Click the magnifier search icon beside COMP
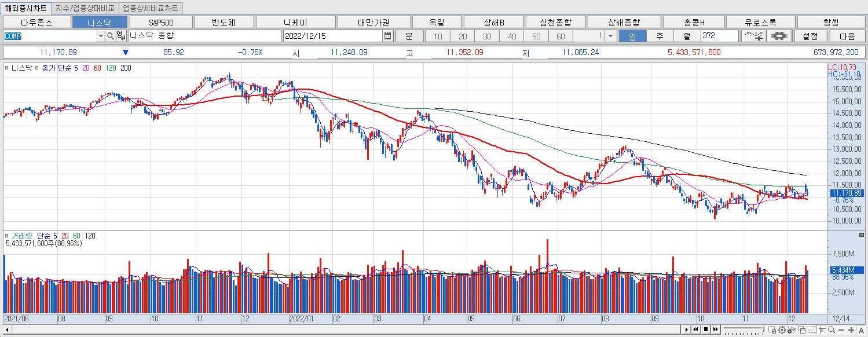The height and width of the screenshot is (337, 868). (110, 36)
